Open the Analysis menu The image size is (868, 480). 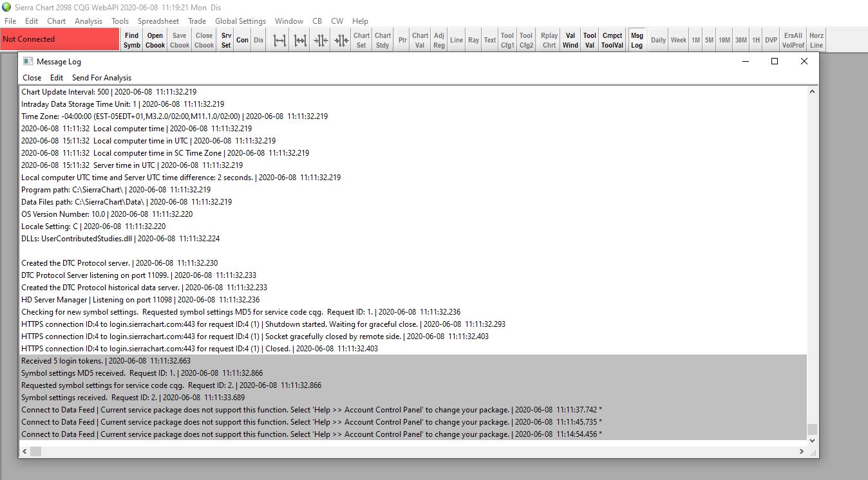click(x=88, y=21)
